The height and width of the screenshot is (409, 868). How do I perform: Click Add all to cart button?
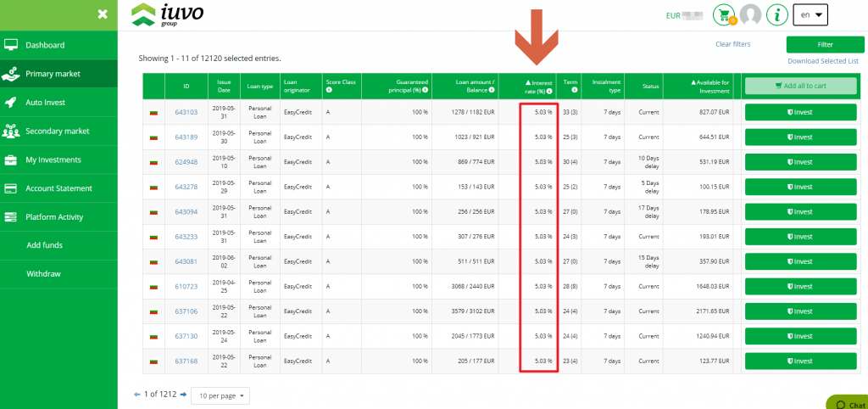tap(800, 86)
